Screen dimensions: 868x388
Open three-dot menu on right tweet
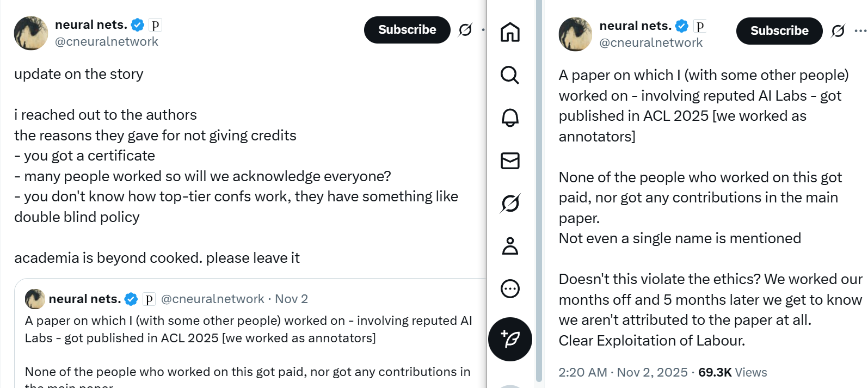click(860, 31)
